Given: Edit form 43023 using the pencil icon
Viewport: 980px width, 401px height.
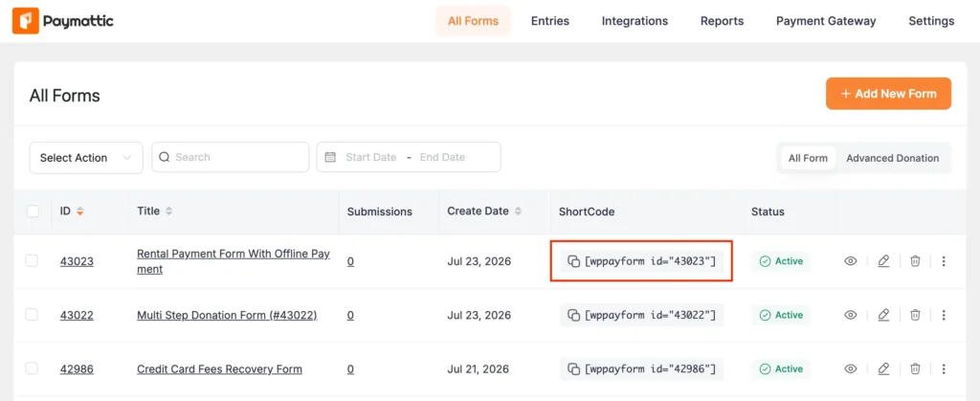Looking at the screenshot, I should point(883,261).
